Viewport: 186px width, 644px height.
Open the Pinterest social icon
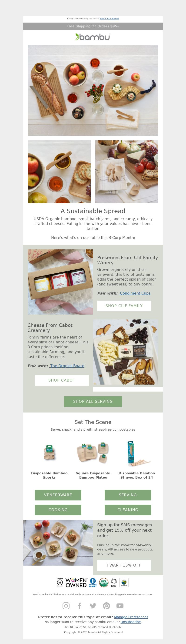click(106, 606)
